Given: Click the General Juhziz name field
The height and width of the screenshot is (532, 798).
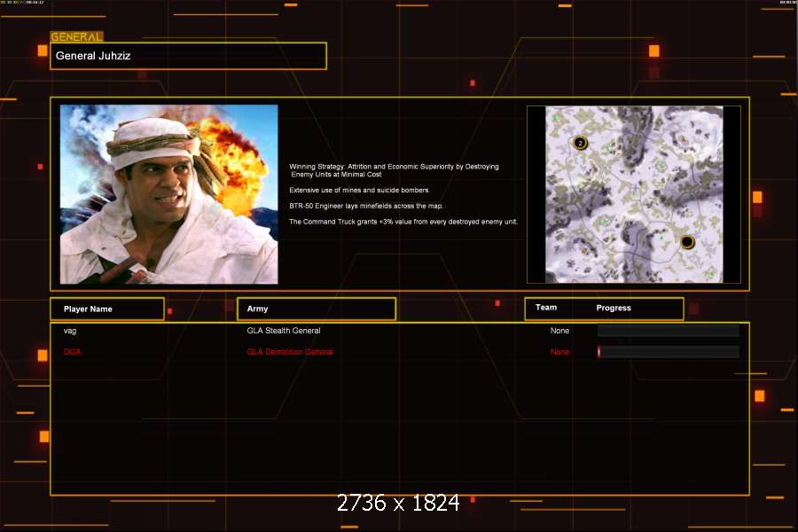Looking at the screenshot, I should (x=188, y=56).
